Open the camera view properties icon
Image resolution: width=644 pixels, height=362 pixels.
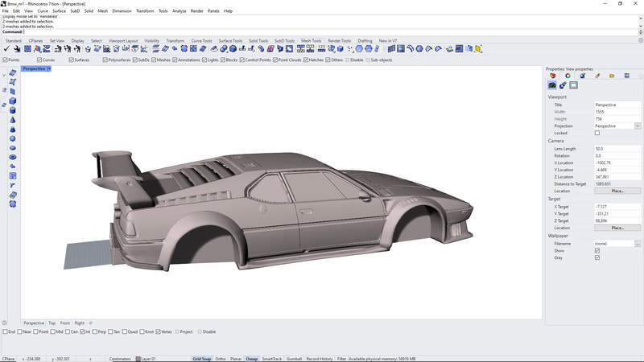coord(552,84)
